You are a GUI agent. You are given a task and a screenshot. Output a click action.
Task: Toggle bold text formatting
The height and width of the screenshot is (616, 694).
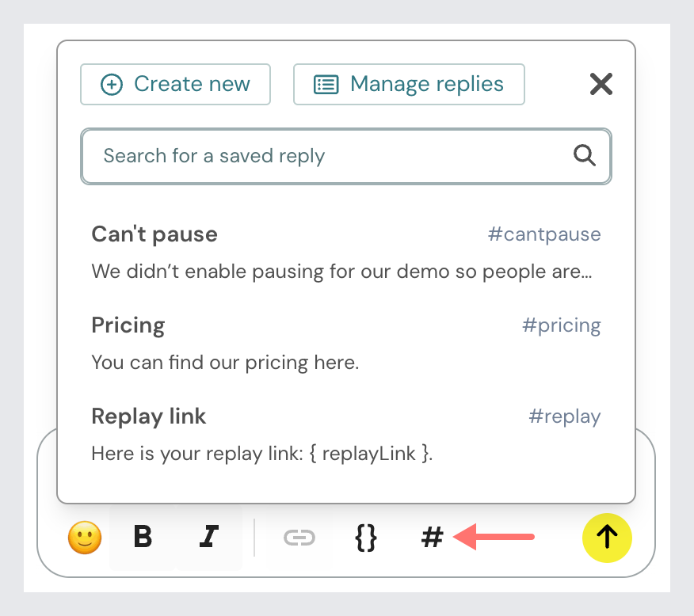pos(143,538)
